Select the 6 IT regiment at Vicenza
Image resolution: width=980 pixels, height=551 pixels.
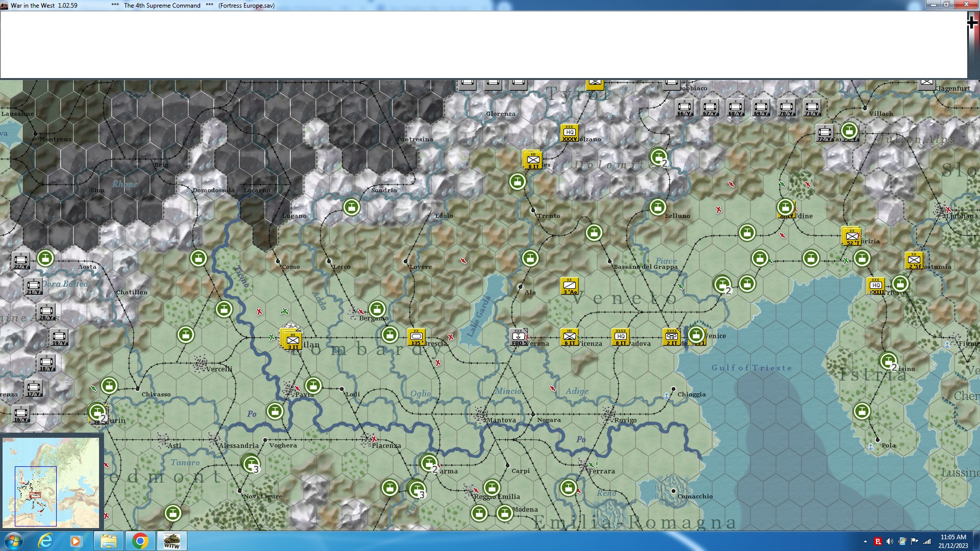point(569,337)
